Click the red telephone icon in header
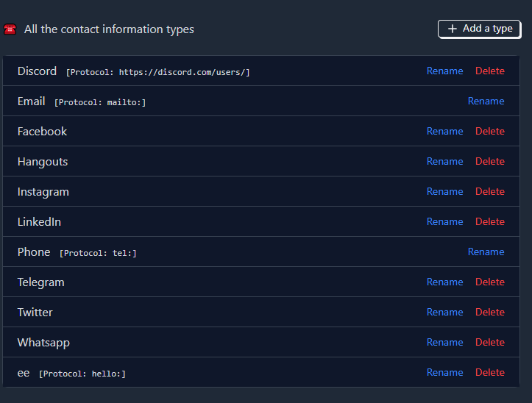The width and height of the screenshot is (532, 403). click(x=10, y=29)
